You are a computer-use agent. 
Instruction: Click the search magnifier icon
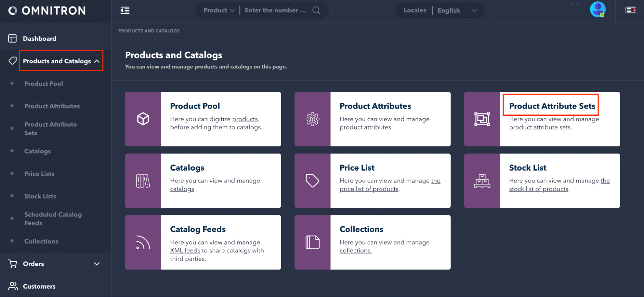pos(316,10)
